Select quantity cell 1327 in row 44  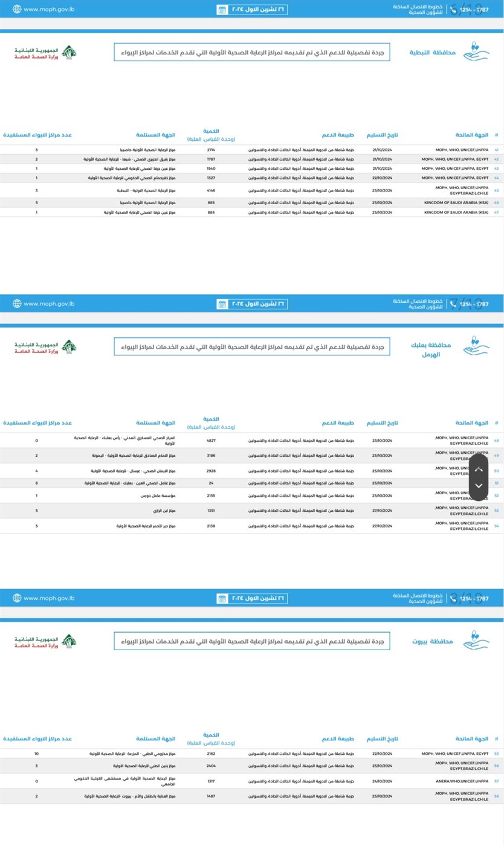pyautogui.click(x=212, y=178)
